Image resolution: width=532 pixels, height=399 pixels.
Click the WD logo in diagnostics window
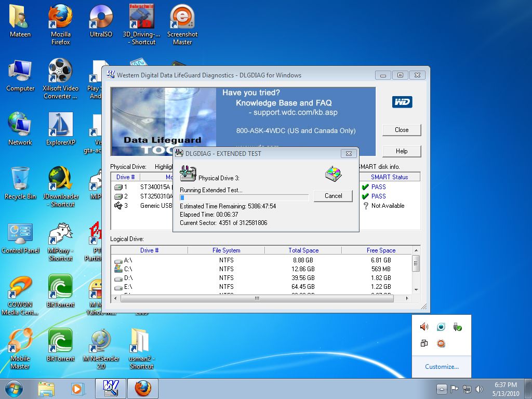click(402, 102)
